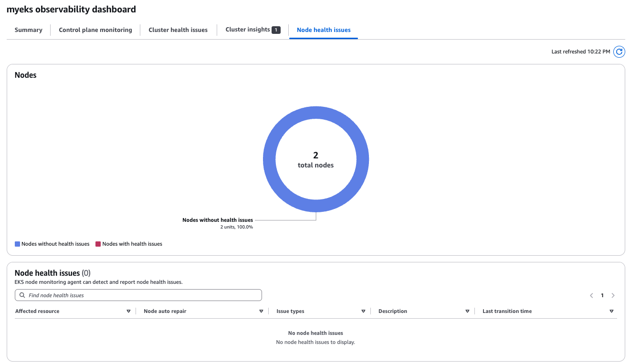Sort by Issue types column arrow
630x364 pixels.
coord(363,311)
